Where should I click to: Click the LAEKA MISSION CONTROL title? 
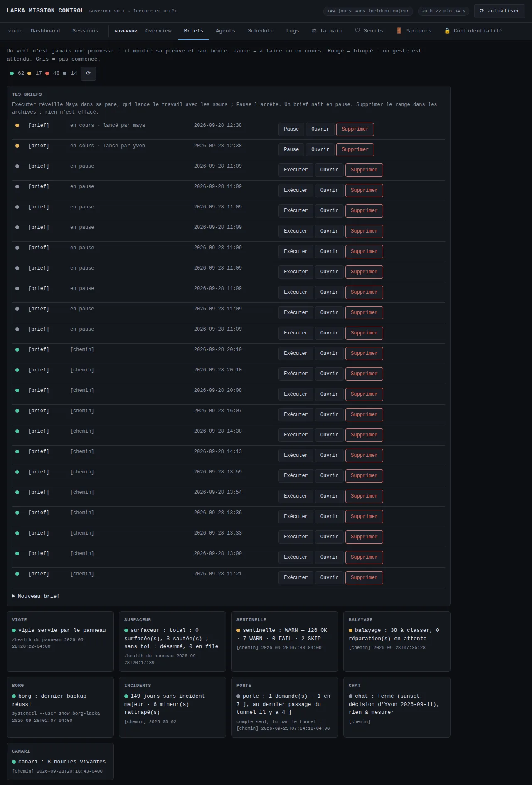point(45,11)
